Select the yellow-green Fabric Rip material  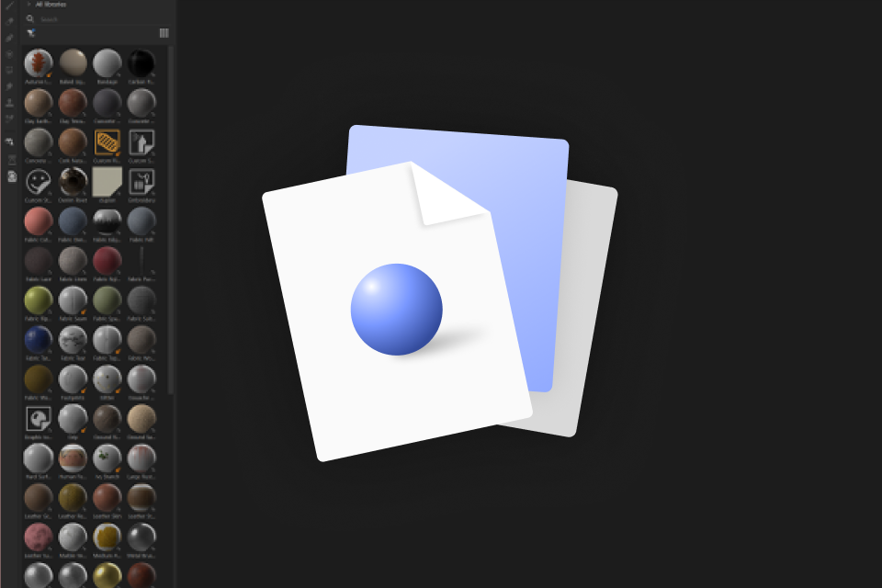point(39,300)
